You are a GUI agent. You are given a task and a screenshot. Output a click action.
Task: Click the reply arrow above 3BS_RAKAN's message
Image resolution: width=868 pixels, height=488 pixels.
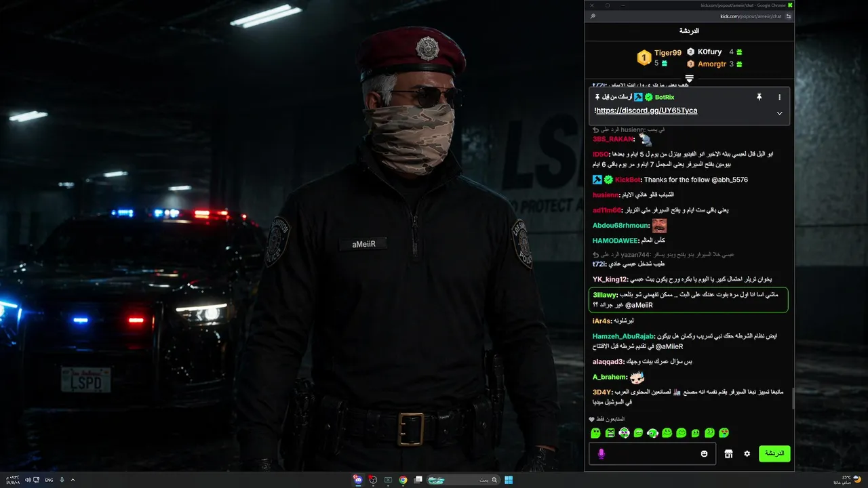pos(595,129)
